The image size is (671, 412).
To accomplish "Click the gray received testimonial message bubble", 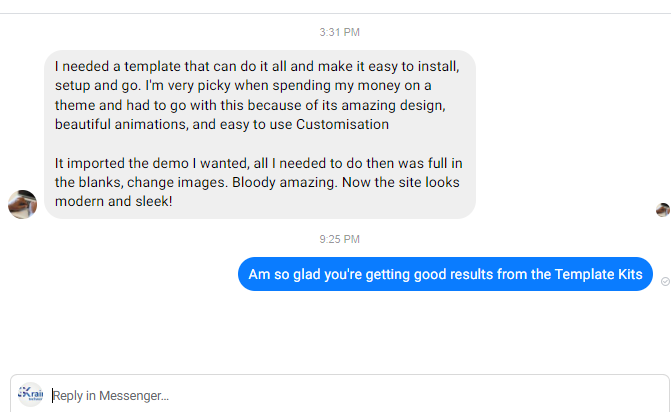I will point(259,134).
